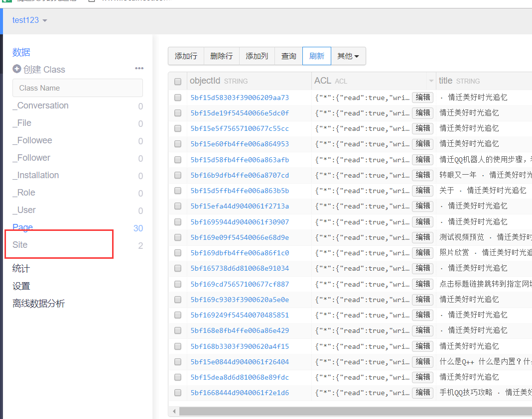Click ACL cell of row 5bf16b9dfb4ffe006a8707cd
Screen dimensions: 532x419
[362, 175]
